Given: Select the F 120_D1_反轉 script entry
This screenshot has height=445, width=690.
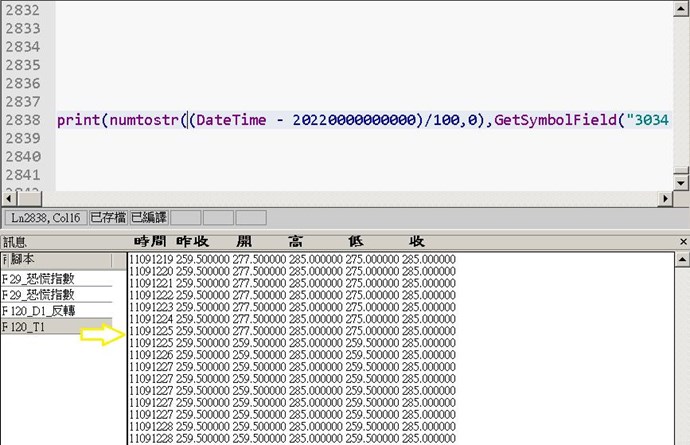Looking at the screenshot, I should coord(45,311).
